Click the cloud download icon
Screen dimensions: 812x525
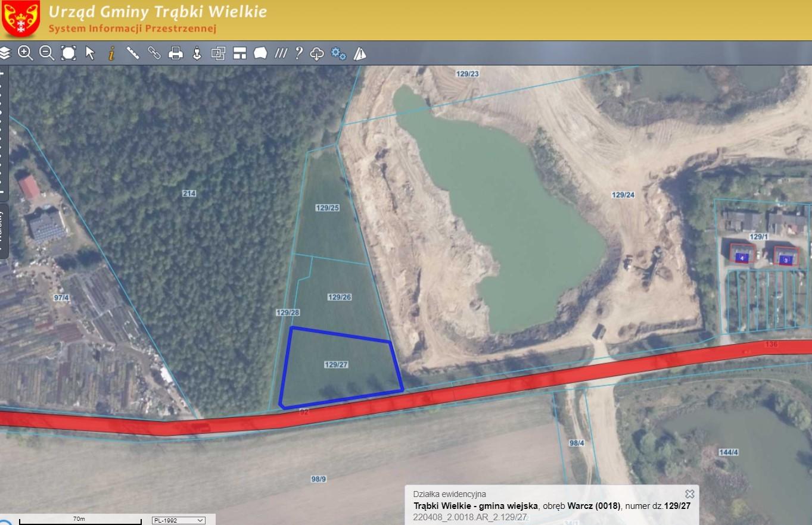(317, 54)
